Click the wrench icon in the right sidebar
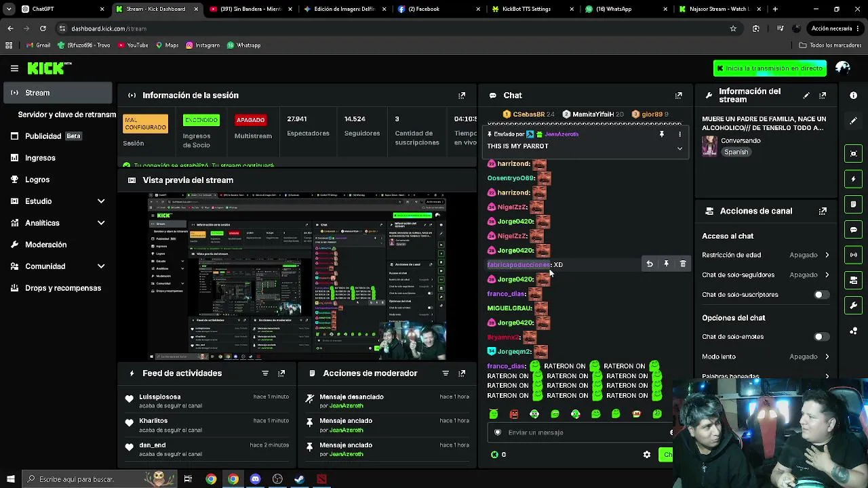 pyautogui.click(x=854, y=306)
